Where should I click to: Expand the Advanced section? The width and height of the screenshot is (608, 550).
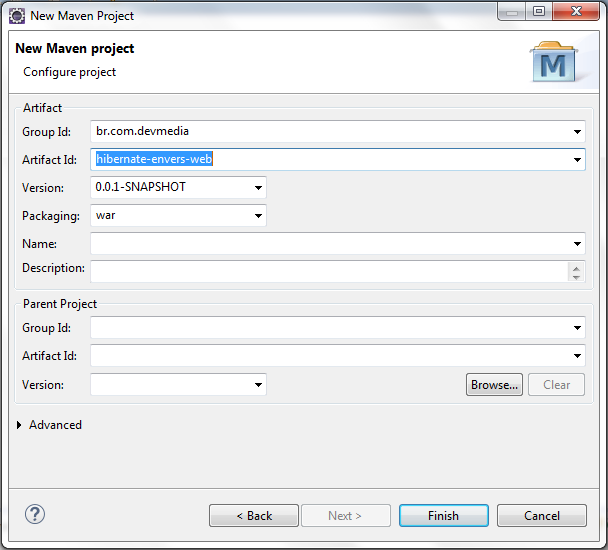click(x=19, y=425)
